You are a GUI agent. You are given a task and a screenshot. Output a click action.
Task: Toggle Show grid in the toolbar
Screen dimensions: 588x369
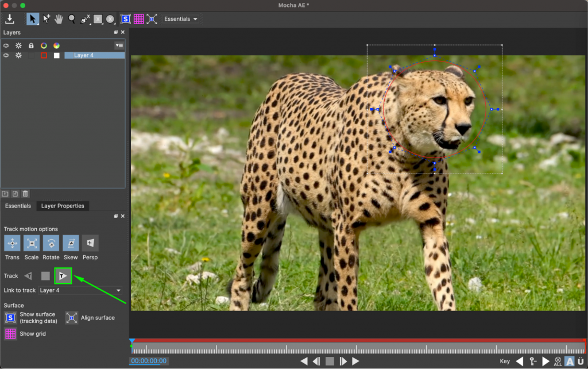point(138,18)
